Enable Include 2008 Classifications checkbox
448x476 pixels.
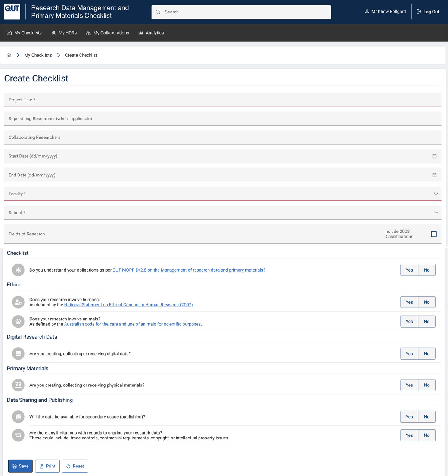click(433, 234)
